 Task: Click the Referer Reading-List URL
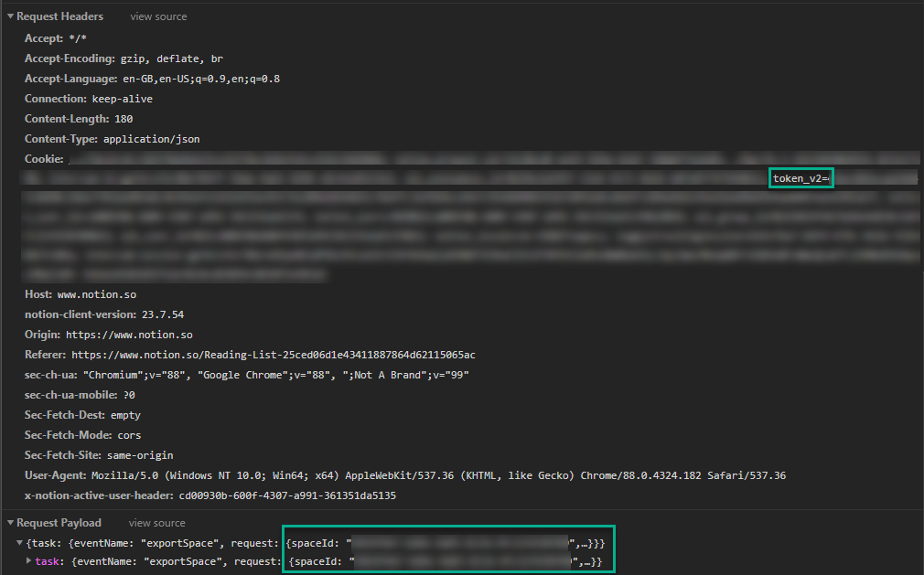(273, 355)
